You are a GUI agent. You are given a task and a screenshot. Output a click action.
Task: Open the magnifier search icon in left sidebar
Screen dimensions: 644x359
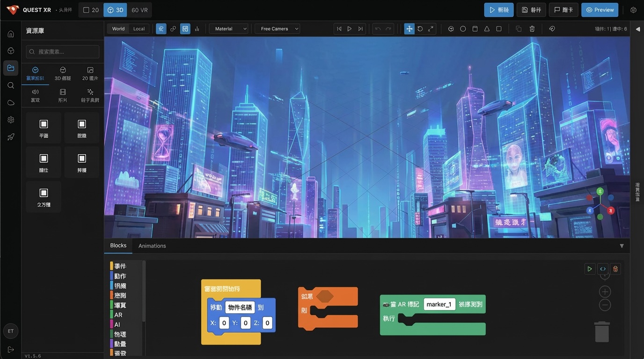(x=11, y=85)
